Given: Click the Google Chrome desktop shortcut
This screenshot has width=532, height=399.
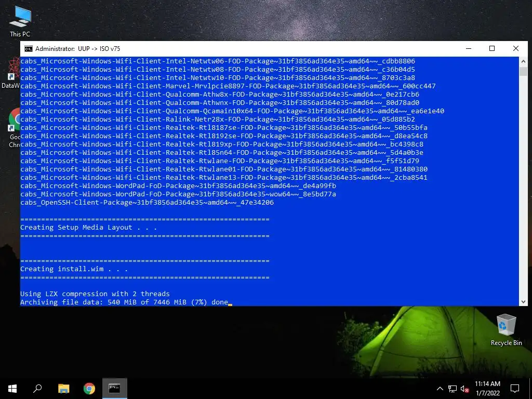Looking at the screenshot, I should click(14, 128).
